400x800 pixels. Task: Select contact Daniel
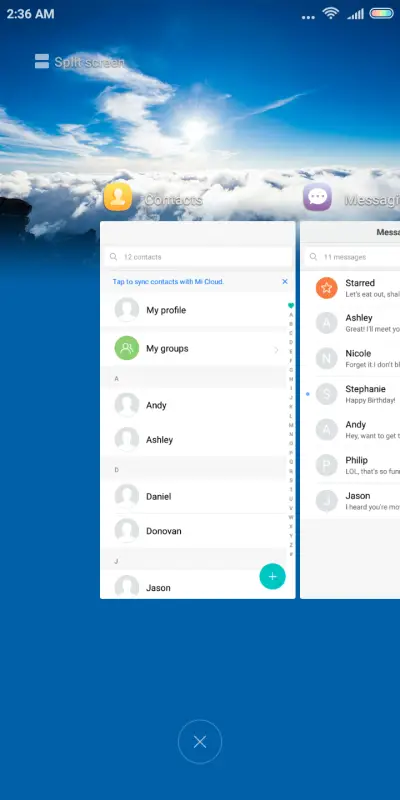[x=193, y=496]
